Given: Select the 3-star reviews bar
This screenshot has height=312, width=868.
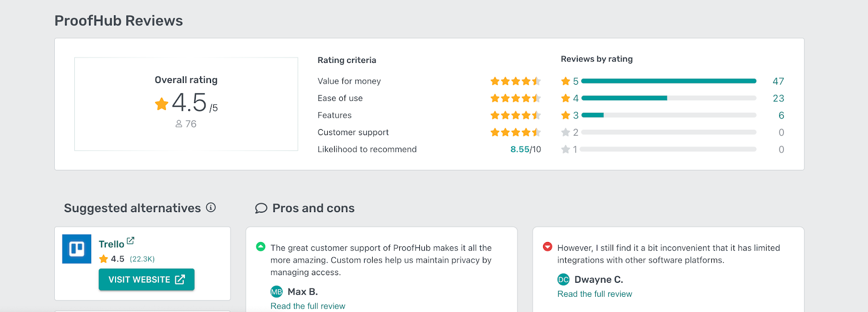Looking at the screenshot, I should [x=668, y=116].
